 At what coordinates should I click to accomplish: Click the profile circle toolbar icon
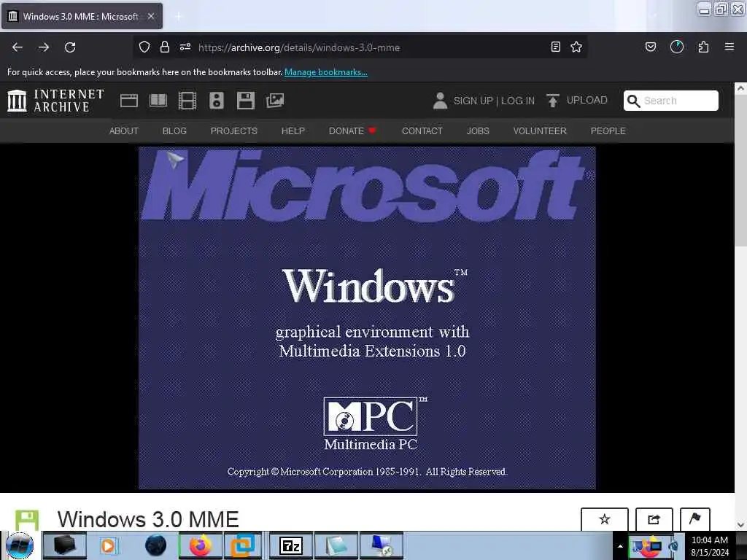(677, 47)
